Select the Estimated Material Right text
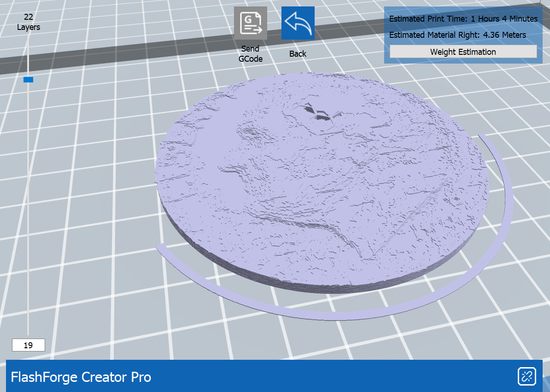The image size is (550, 392). pos(457,35)
